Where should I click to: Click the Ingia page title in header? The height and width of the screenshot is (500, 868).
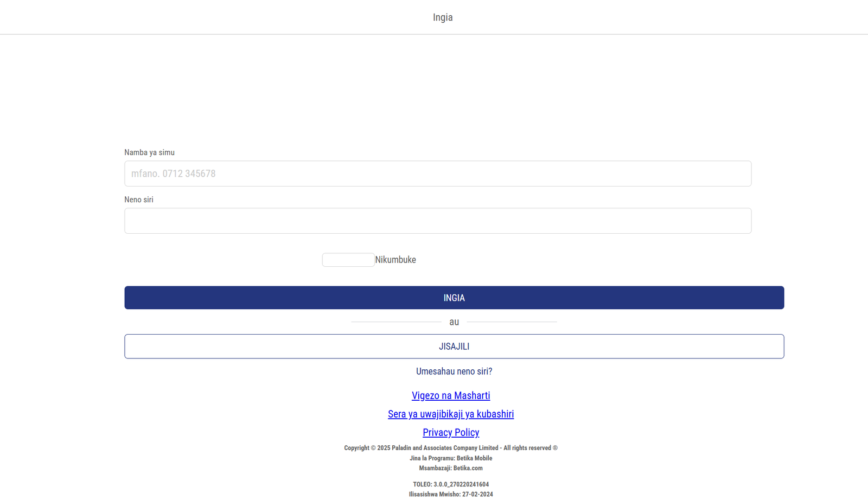pyautogui.click(x=443, y=17)
